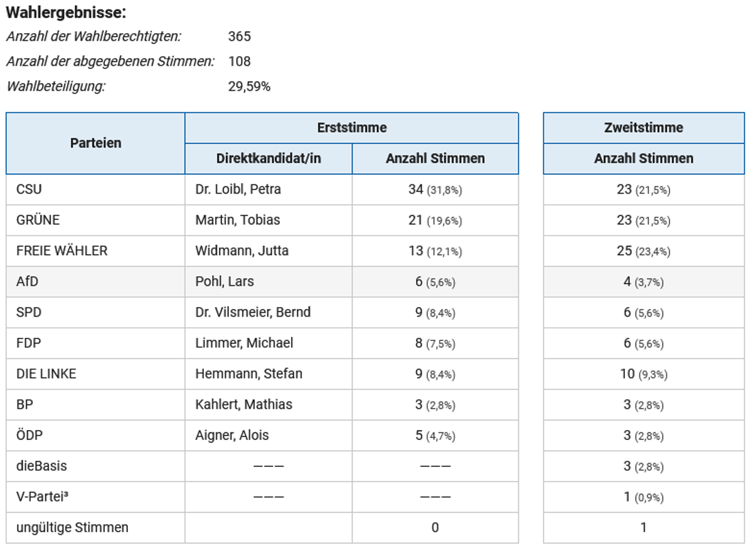Click the ÖDP party label
This screenshot has width=756, height=551.
point(29,435)
